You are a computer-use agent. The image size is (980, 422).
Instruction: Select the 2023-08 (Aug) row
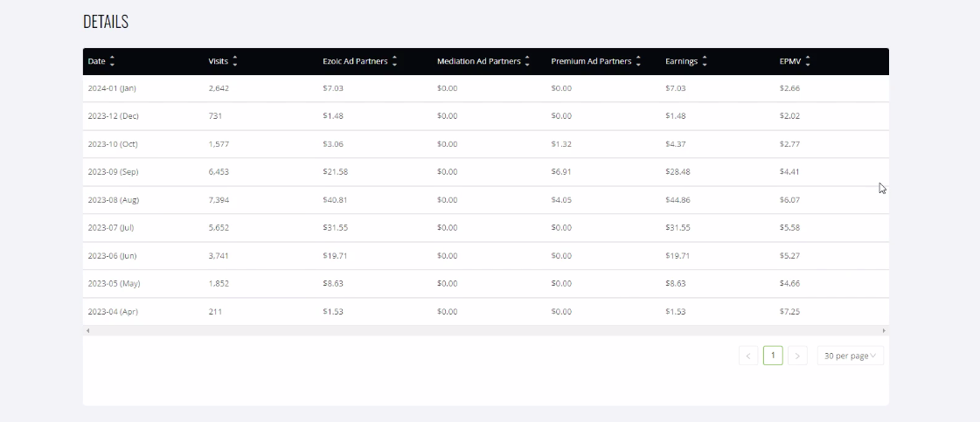pyautogui.click(x=485, y=200)
